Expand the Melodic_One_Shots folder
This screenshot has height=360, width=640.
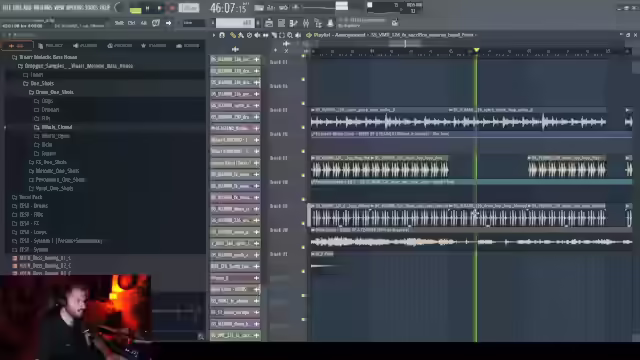(54, 171)
